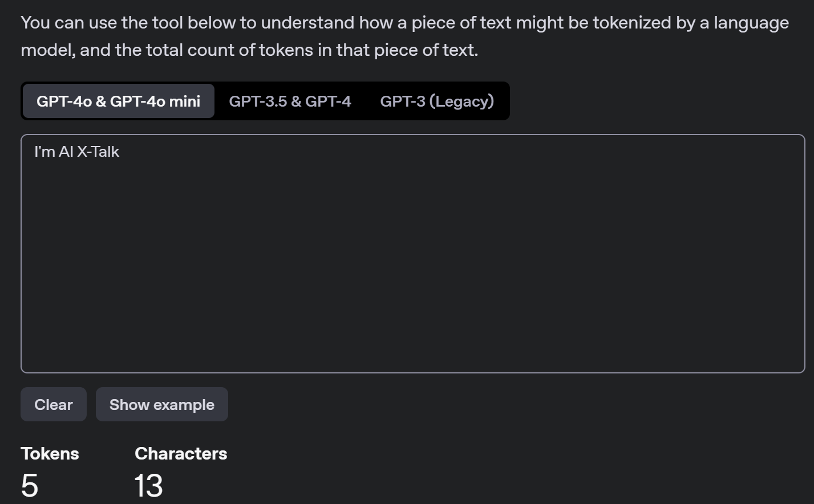Click the Show example button

click(162, 405)
